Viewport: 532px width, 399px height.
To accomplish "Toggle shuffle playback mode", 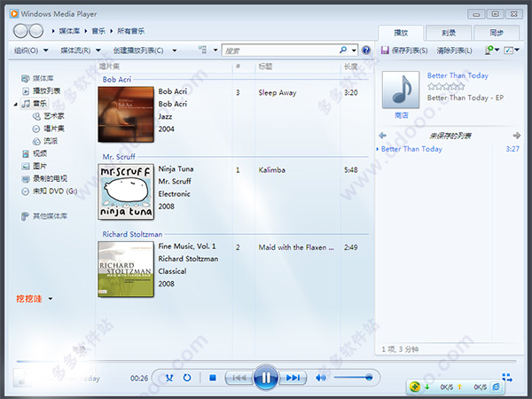I will (169, 378).
